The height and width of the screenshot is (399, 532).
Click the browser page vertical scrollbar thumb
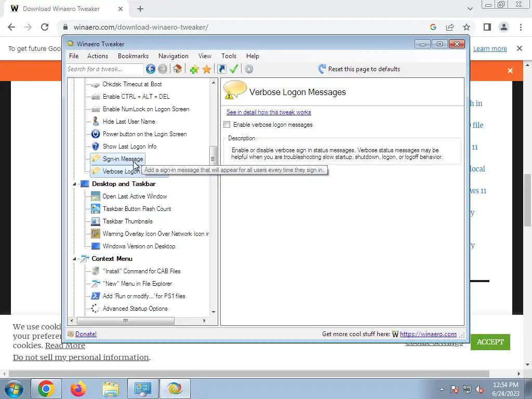pyautogui.click(x=528, y=200)
